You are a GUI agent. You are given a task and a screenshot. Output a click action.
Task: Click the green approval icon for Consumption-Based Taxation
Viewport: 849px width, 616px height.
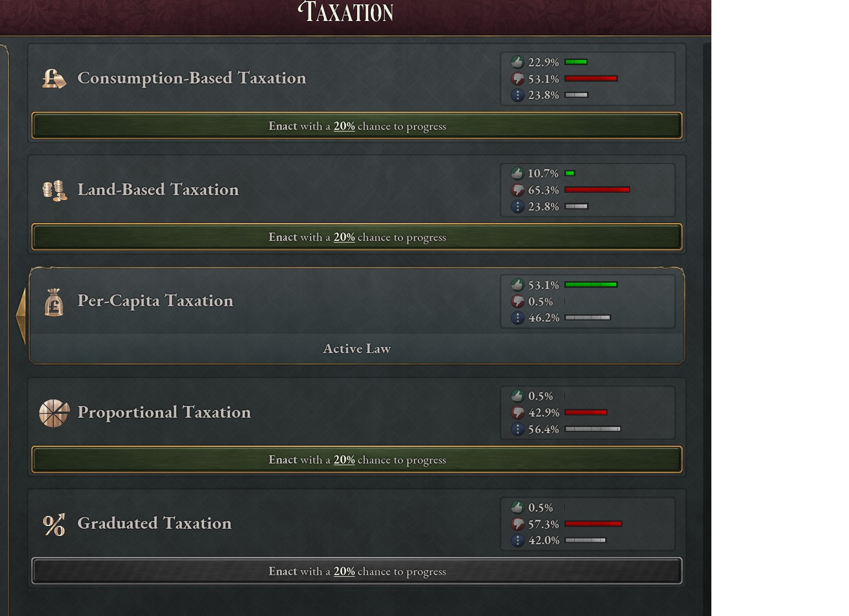(x=518, y=62)
